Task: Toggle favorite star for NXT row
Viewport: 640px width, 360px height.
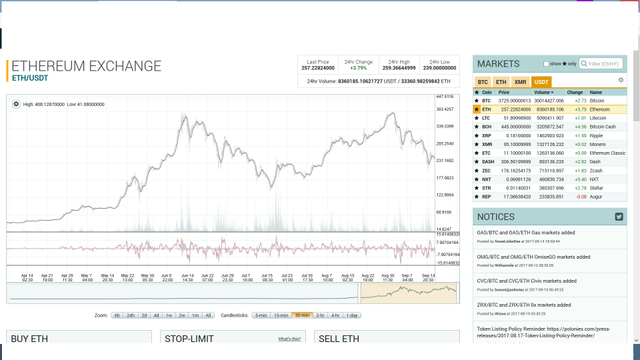Action: [476, 180]
